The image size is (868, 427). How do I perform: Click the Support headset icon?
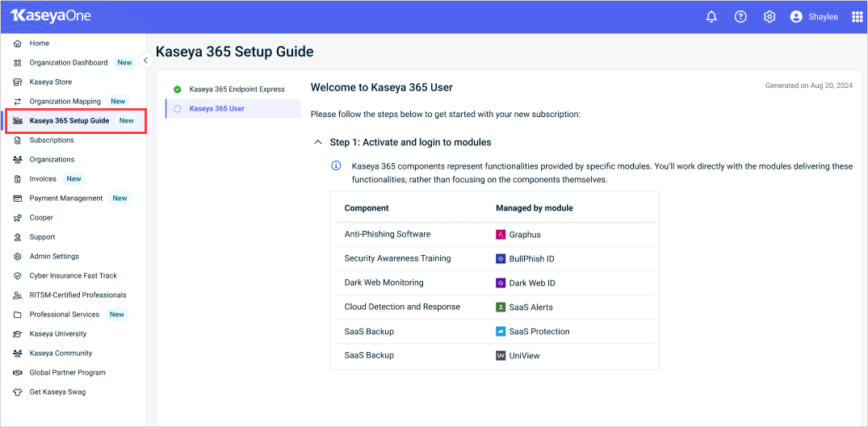(x=18, y=237)
